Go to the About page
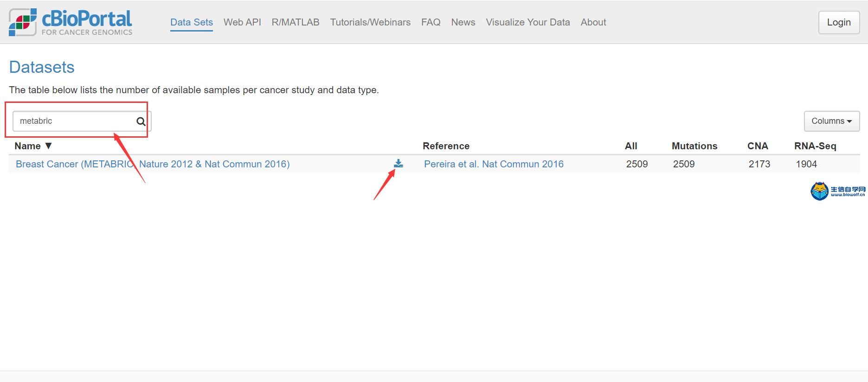The width and height of the screenshot is (868, 382). pyautogui.click(x=593, y=22)
